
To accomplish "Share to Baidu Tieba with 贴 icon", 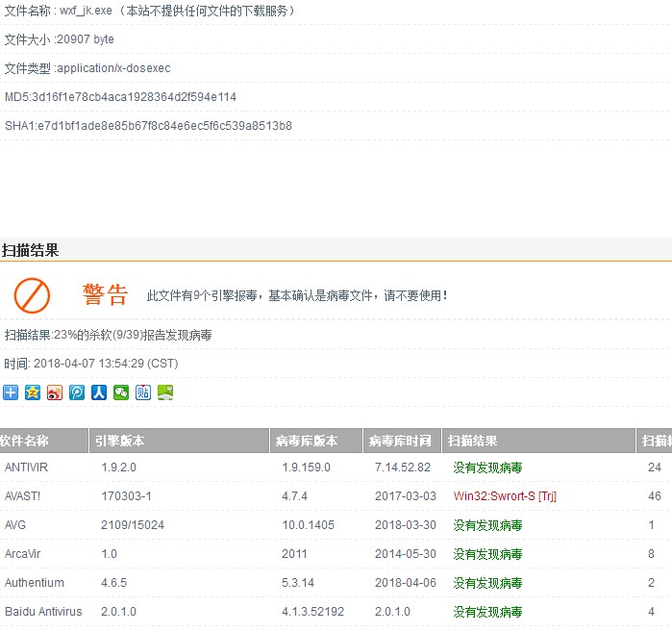I will point(143,392).
